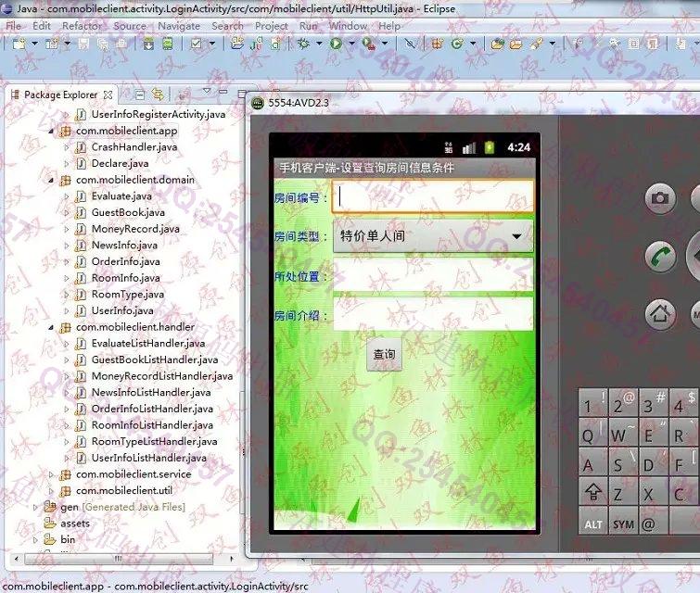
Task: Click the Open Task checkmark icon
Action: point(196,44)
